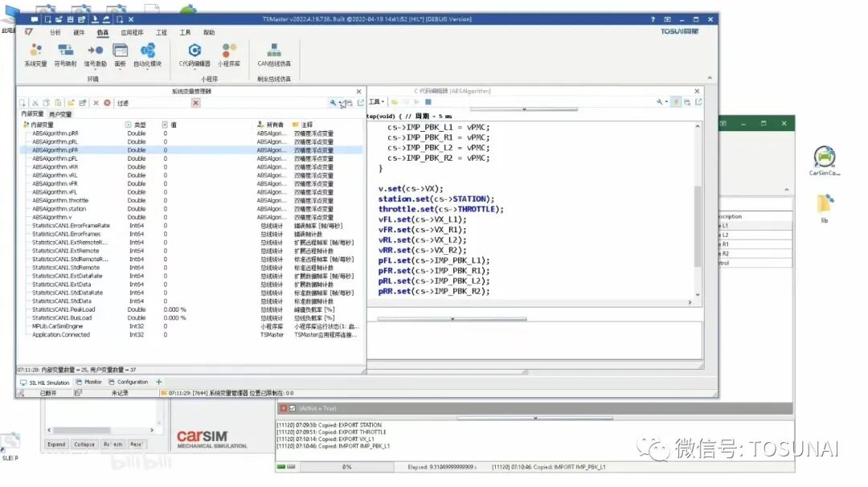Click the 所有者 column header

coord(271,125)
